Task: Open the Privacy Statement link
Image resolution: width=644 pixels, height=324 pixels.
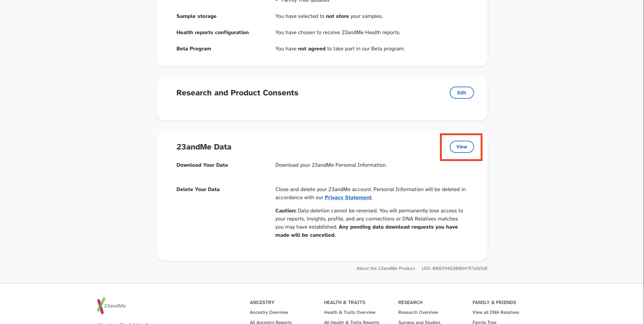Action: point(348,198)
